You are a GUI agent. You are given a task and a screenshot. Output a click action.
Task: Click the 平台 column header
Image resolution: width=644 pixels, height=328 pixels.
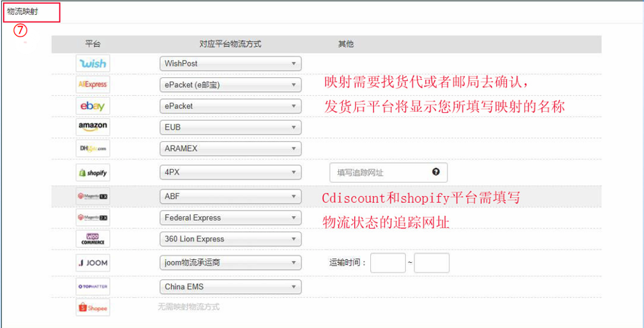[93, 44]
